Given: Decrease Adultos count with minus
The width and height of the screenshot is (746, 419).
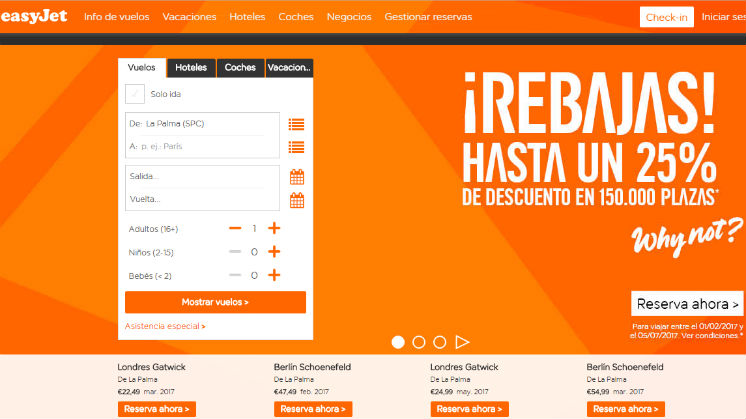Looking at the screenshot, I should pyautogui.click(x=235, y=228).
